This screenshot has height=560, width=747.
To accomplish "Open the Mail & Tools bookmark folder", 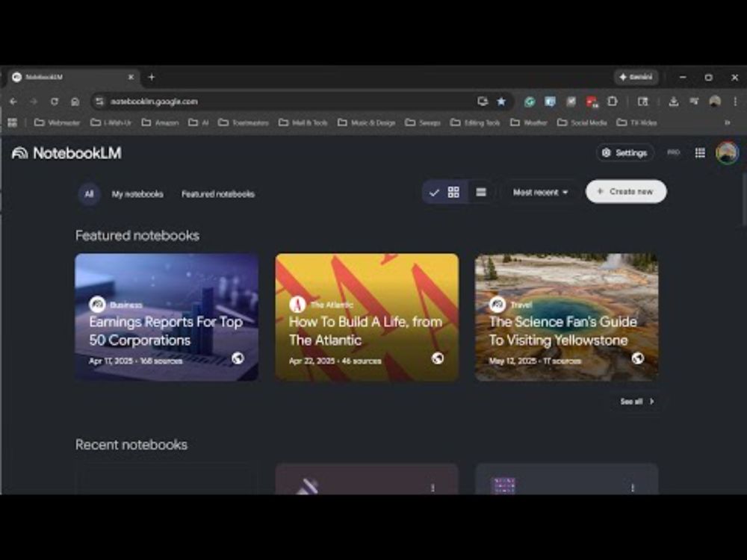I will pyautogui.click(x=303, y=122).
